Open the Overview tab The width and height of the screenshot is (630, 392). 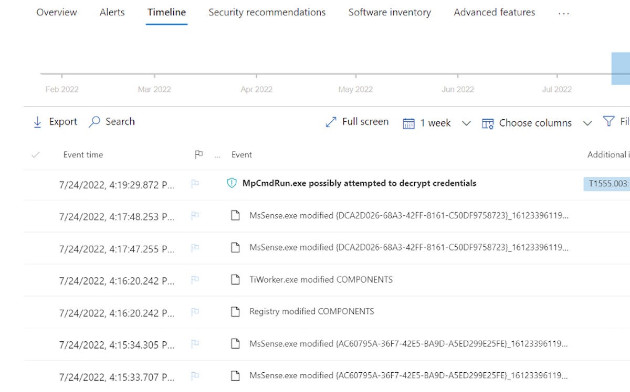(56, 12)
